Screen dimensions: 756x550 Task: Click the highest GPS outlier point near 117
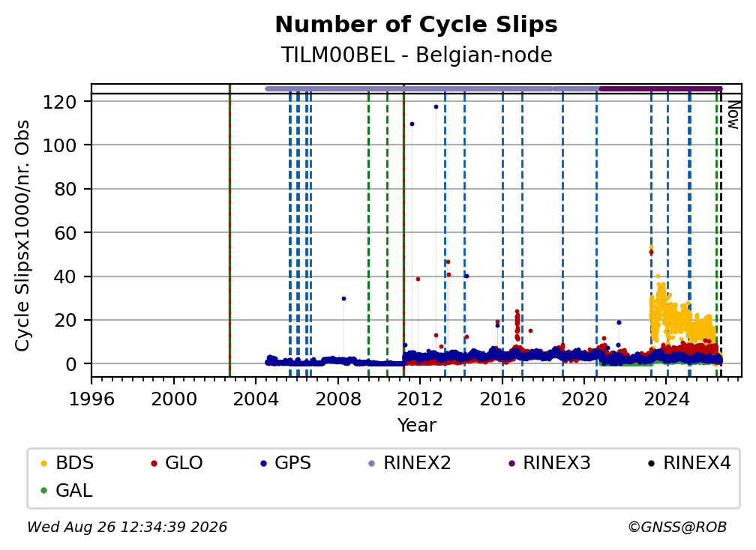pyautogui.click(x=436, y=107)
